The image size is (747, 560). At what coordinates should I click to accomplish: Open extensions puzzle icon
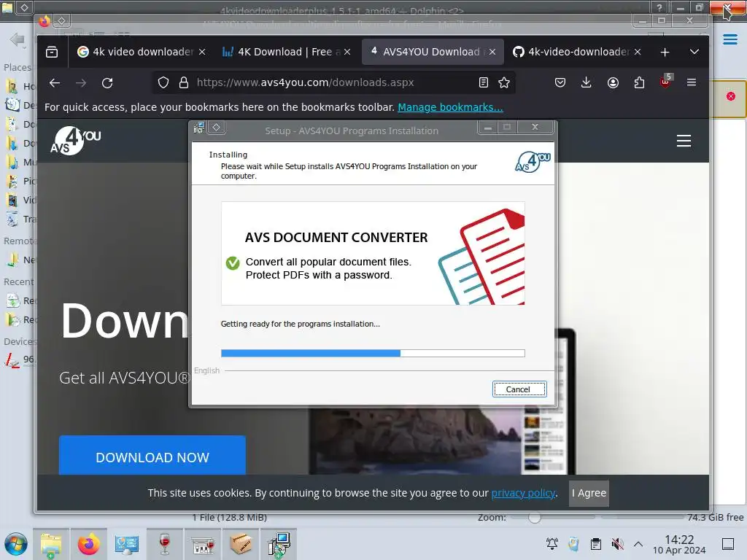coord(639,83)
